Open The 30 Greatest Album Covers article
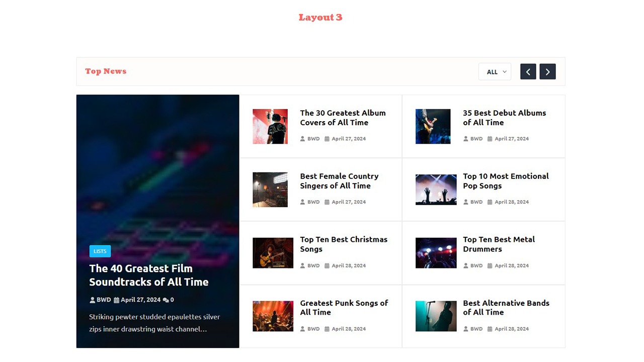This screenshot has width=644, height=362. [343, 118]
